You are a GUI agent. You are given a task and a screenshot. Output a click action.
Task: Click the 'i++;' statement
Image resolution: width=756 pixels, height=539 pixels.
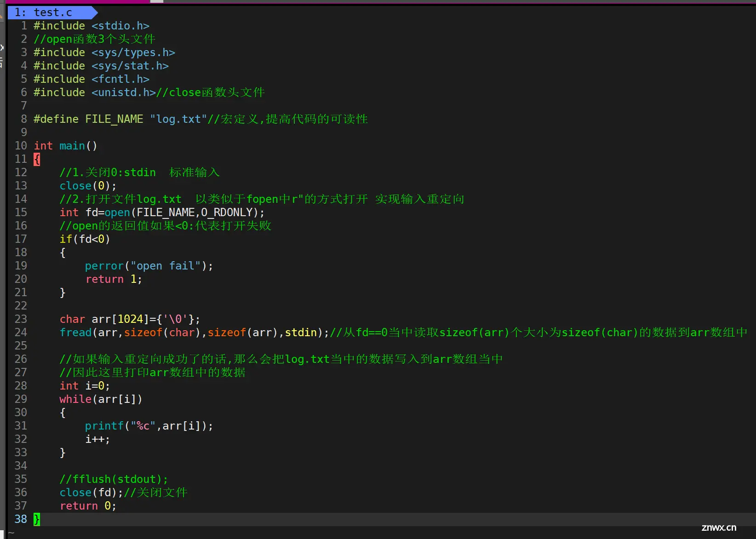point(98,439)
